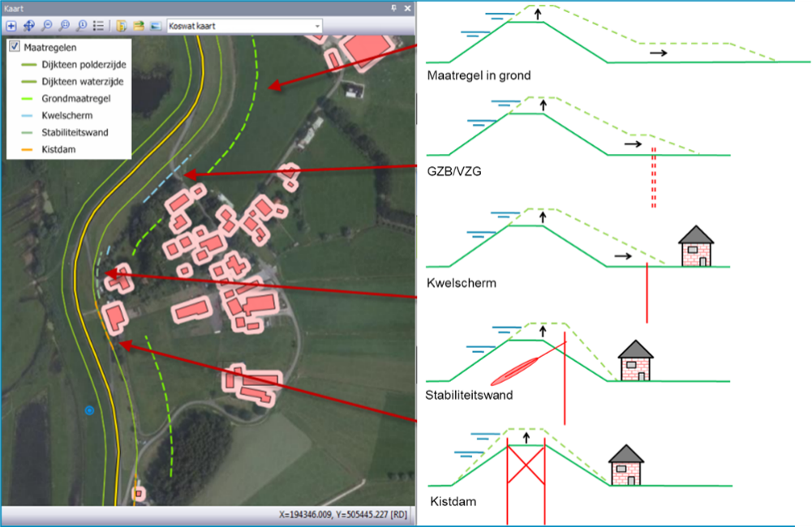Open the Koswat kaart dropdown arrow
This screenshot has height=527, width=812.
pos(317,26)
